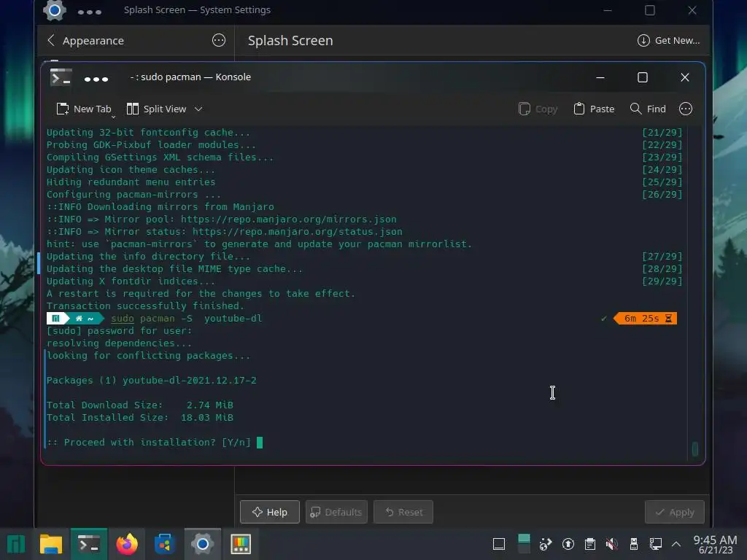Viewport: 747px width, 560px height.
Task: Click the show desktop tray icon
Action: tap(499, 544)
